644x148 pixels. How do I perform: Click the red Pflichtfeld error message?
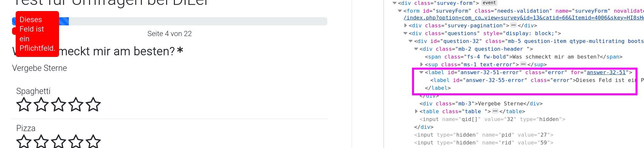pyautogui.click(x=37, y=34)
